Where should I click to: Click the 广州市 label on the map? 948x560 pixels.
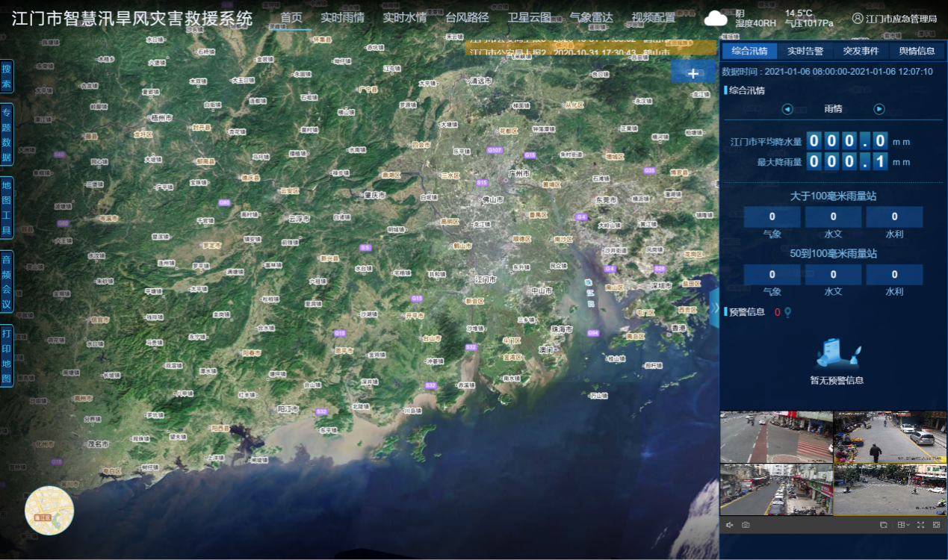518,172
